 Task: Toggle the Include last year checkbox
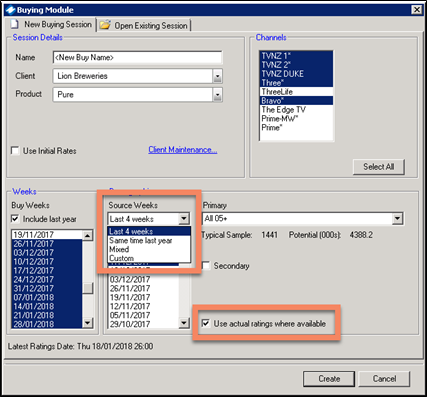pos(15,219)
